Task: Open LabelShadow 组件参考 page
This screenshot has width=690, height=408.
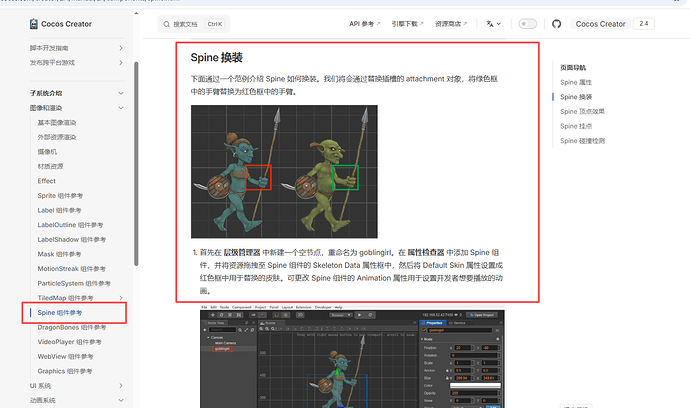Action: pyautogui.click(x=71, y=239)
